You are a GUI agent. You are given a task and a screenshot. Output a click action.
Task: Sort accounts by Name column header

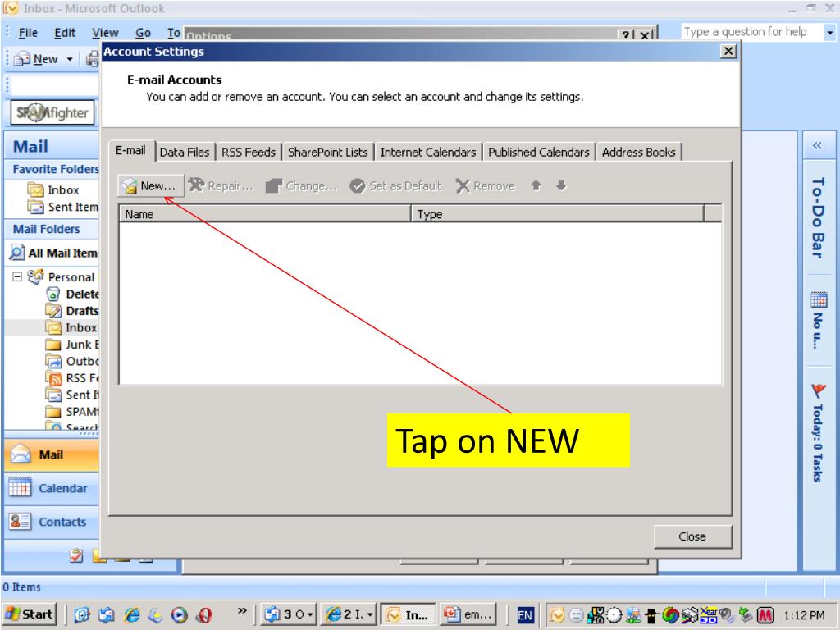[x=265, y=214]
